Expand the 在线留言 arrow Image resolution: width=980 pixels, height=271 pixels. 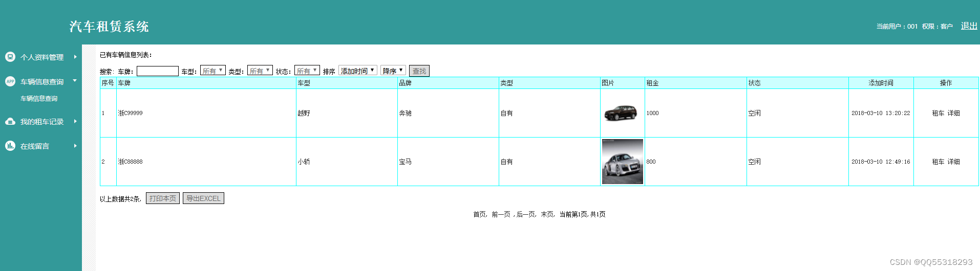pos(75,146)
